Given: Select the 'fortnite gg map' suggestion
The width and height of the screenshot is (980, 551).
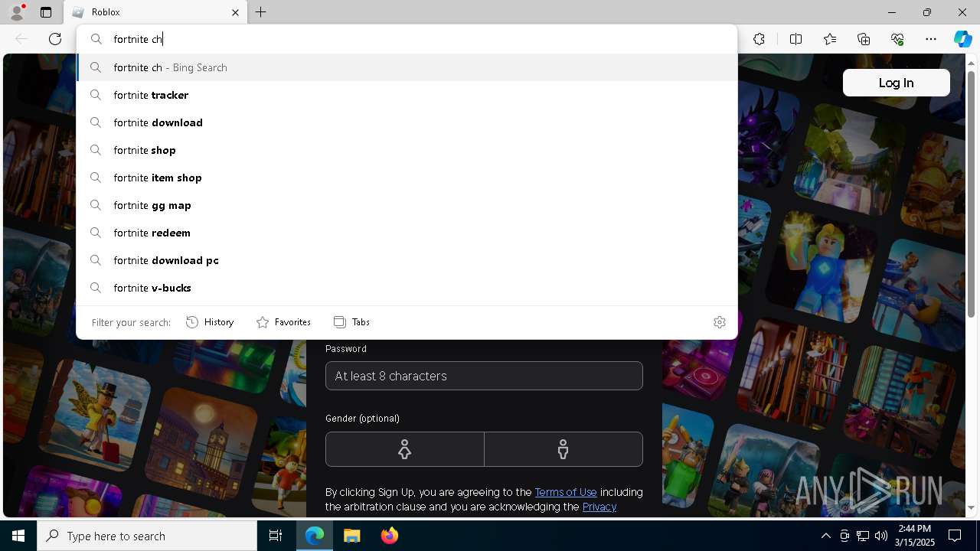Looking at the screenshot, I should point(407,205).
